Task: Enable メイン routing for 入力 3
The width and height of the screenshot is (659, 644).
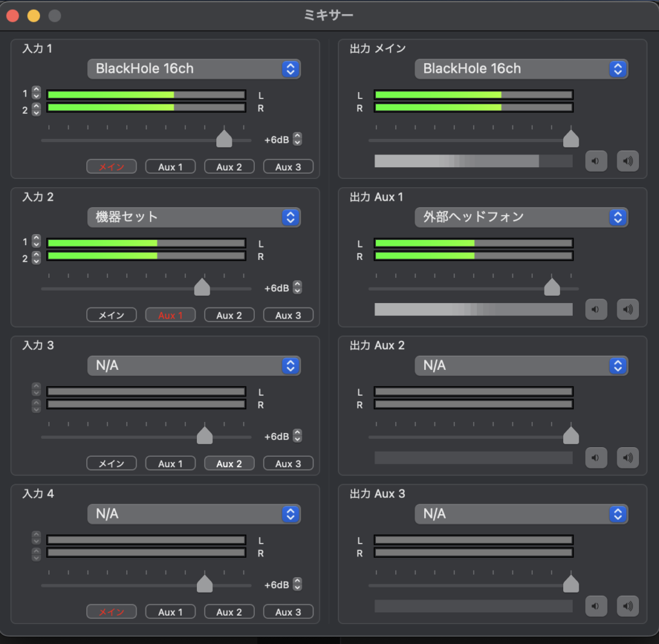Action: (x=111, y=463)
